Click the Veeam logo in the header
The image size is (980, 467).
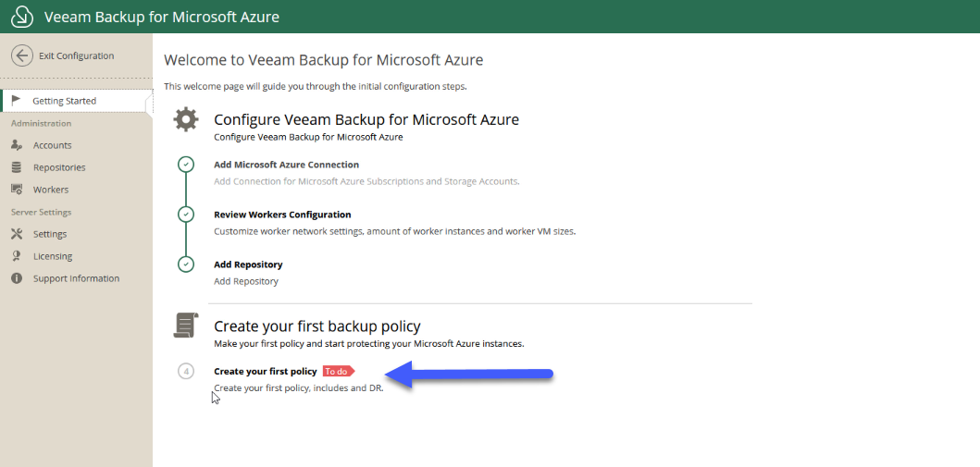(x=22, y=17)
